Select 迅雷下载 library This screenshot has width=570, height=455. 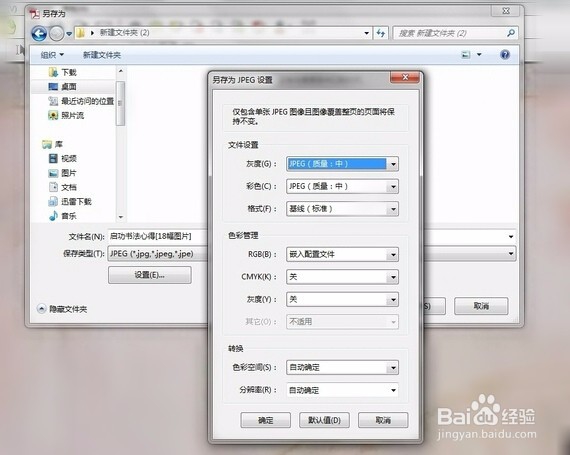[x=70, y=202]
